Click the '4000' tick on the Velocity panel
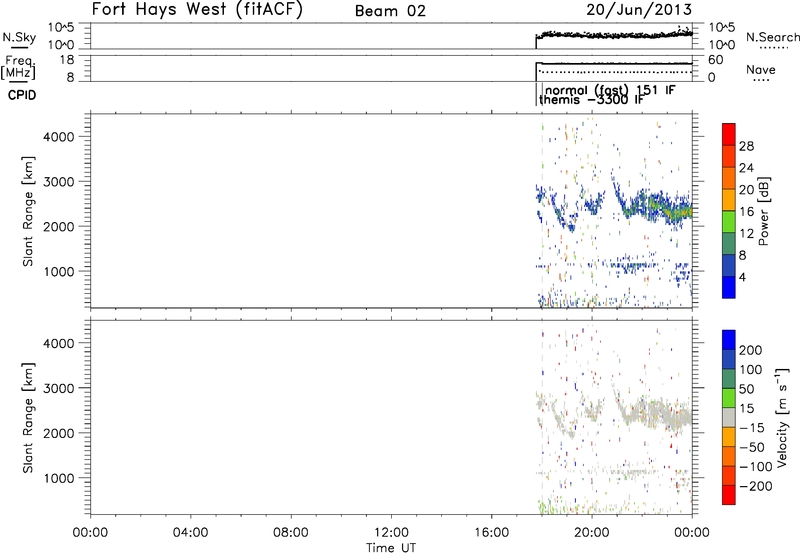800x554 pixels. tap(59, 343)
